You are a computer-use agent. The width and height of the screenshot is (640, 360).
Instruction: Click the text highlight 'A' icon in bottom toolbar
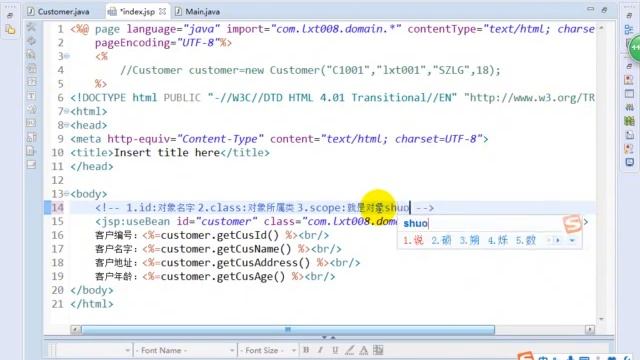tap(364, 350)
